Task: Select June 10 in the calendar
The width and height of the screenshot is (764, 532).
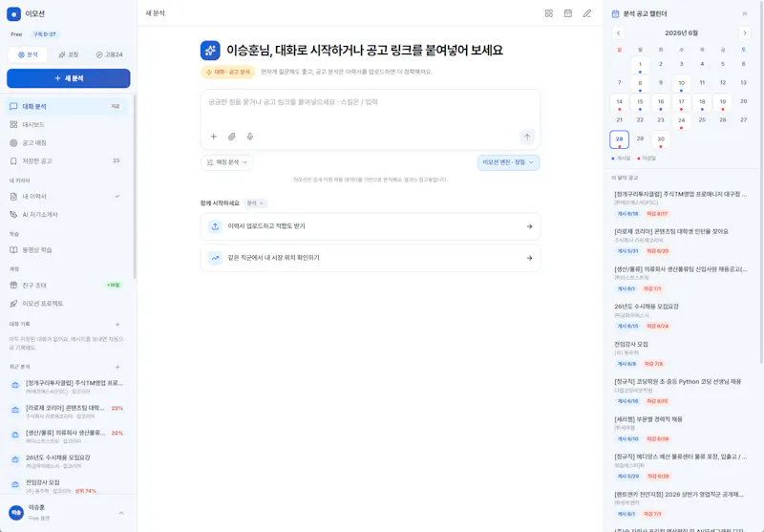Action: click(x=681, y=84)
